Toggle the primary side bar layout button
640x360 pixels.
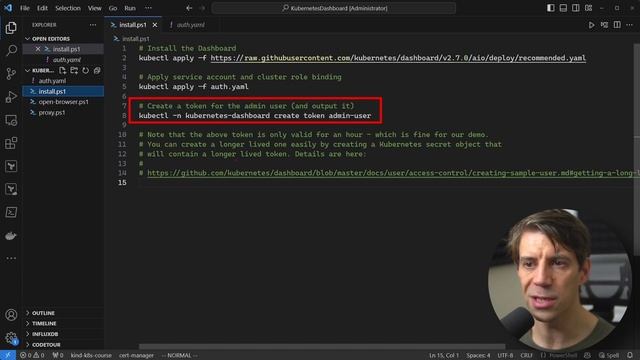click(x=551, y=8)
